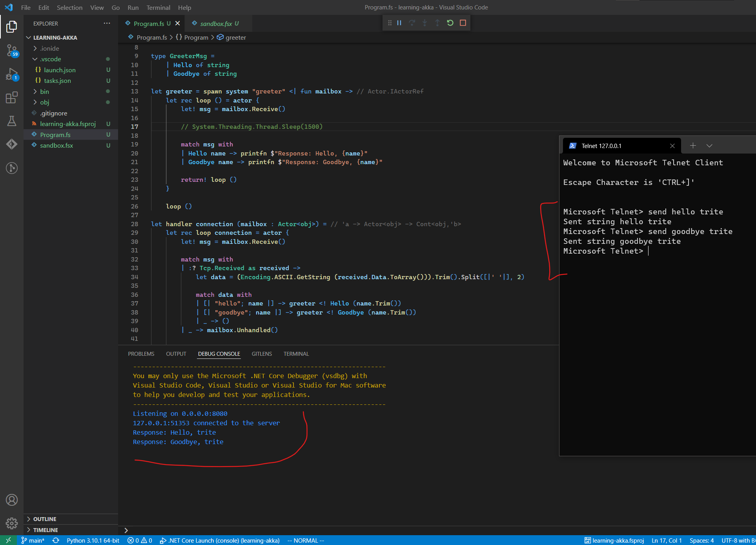756x545 pixels.
Task: Click .NET Core Launch debug status item
Action: point(219,540)
